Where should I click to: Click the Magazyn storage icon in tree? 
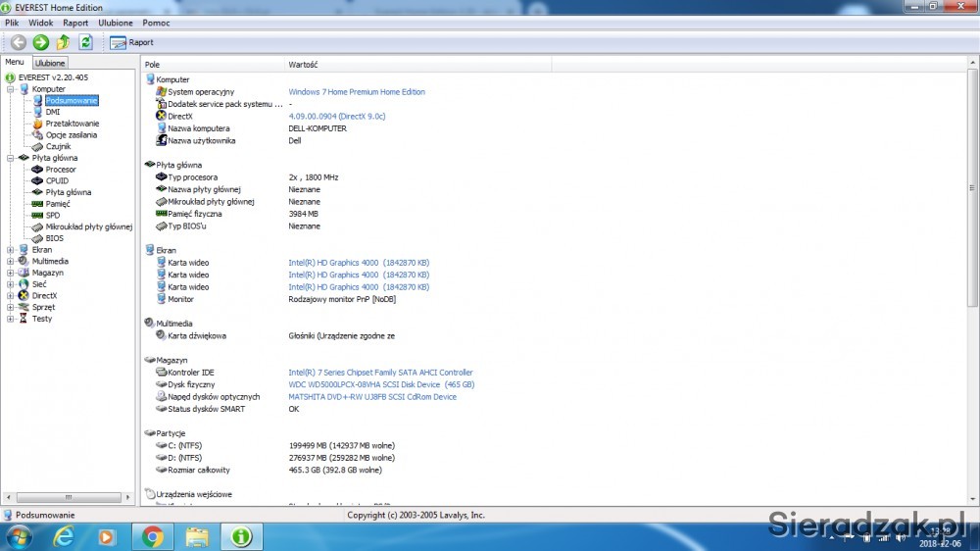coord(24,273)
